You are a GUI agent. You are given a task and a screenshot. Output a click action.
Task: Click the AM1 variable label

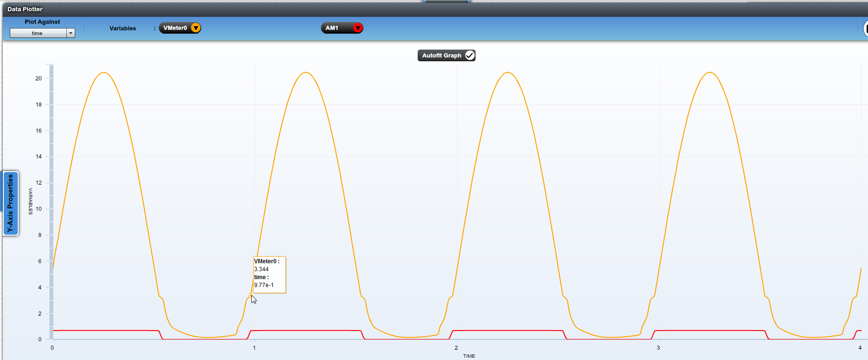coord(332,28)
